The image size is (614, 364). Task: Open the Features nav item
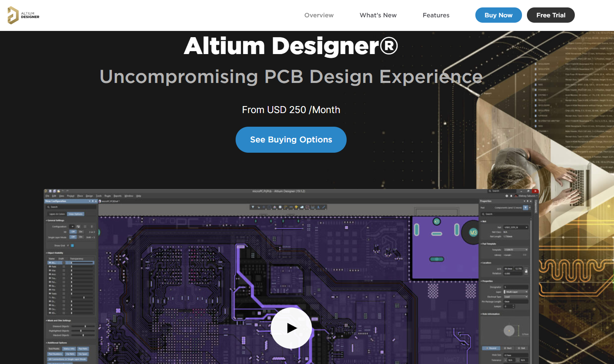click(x=436, y=15)
